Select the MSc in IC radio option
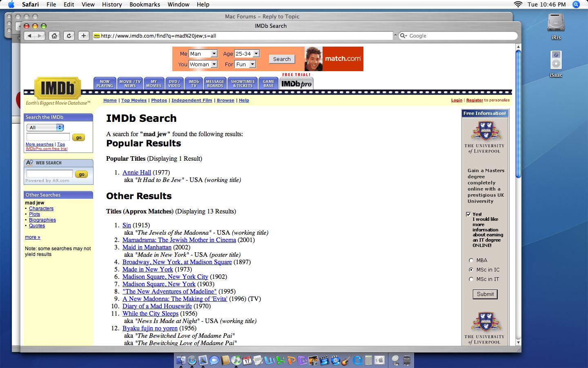Image resolution: width=588 pixels, height=368 pixels. [x=471, y=270]
